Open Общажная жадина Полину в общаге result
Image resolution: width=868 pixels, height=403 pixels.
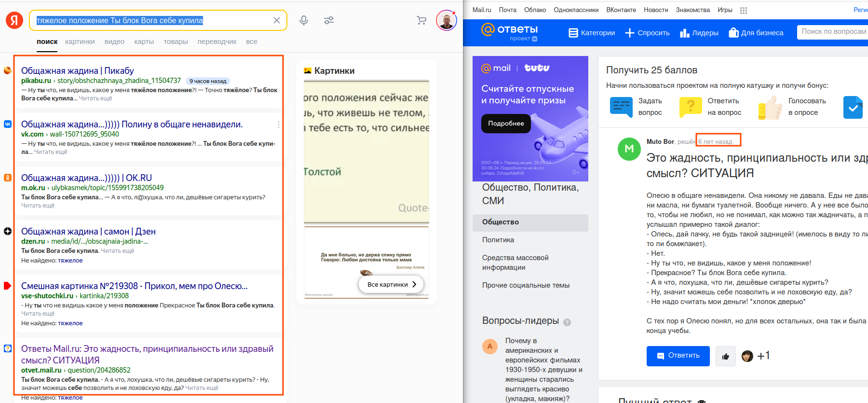pyautogui.click(x=132, y=124)
